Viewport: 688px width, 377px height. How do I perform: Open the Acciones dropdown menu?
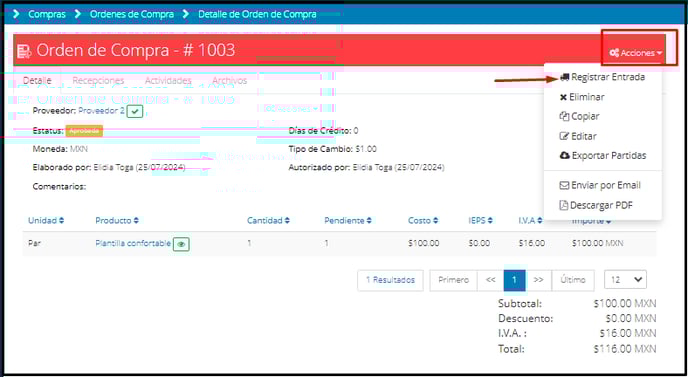pyautogui.click(x=636, y=53)
